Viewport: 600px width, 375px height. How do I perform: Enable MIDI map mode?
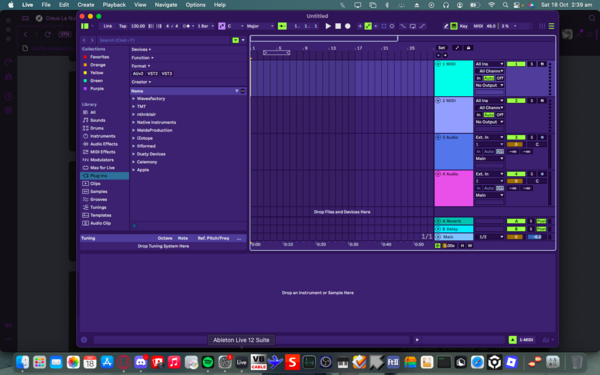tap(478, 26)
